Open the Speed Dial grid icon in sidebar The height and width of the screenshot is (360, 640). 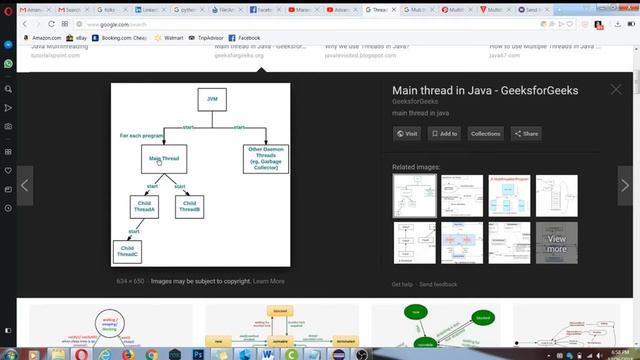coord(8,152)
